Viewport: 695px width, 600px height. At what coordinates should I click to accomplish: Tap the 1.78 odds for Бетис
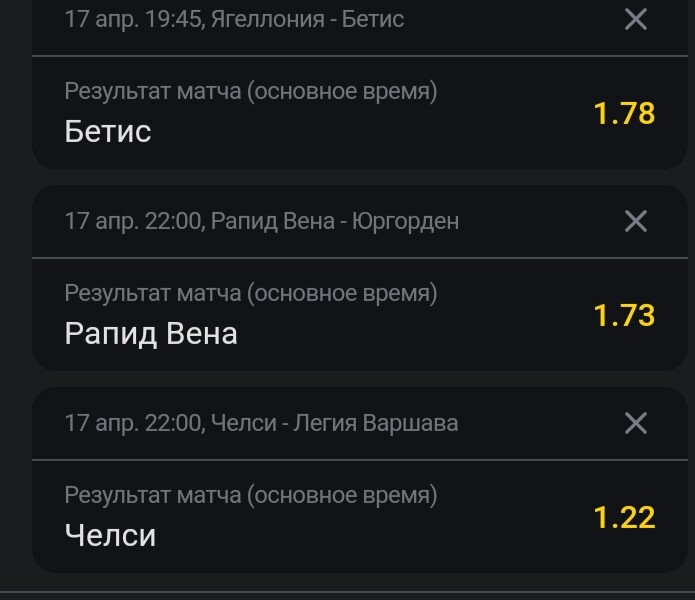[x=624, y=113]
